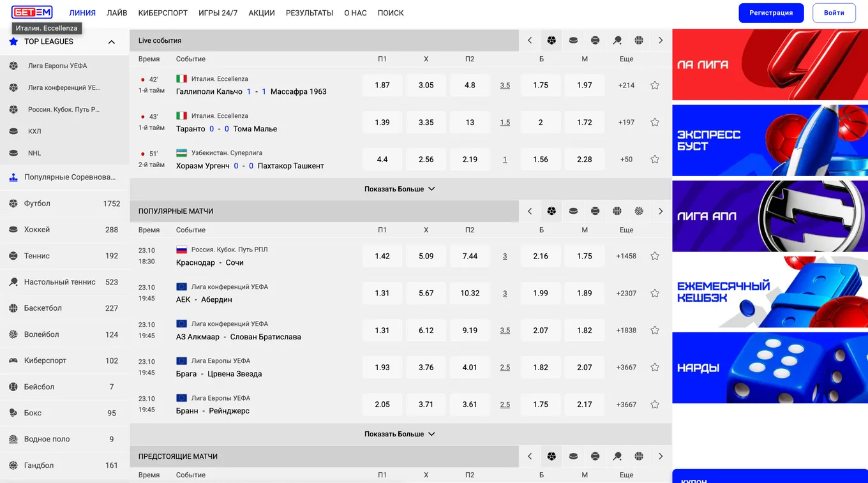Open Настольный теннис in the sidebar
Image resolution: width=868 pixels, height=483 pixels.
[x=64, y=282]
